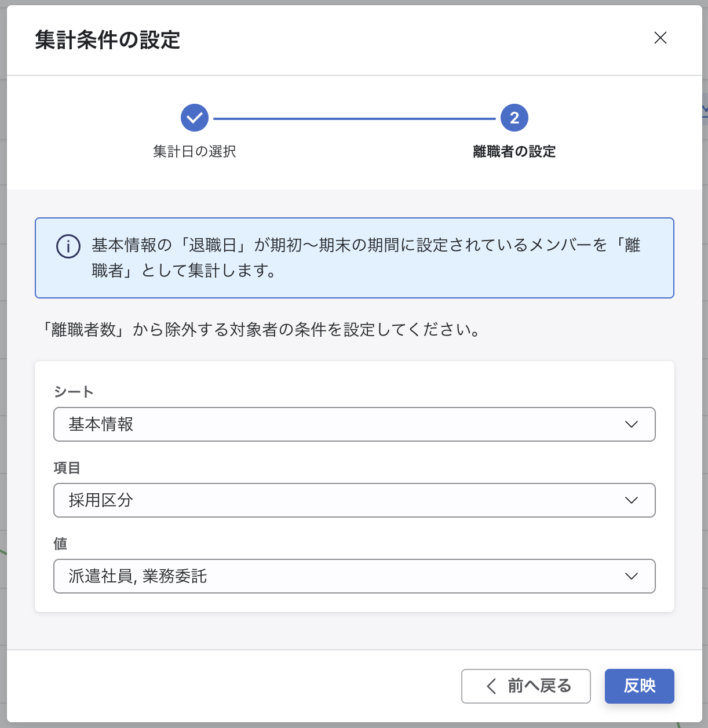Close the 集計条件の設定 dialog
This screenshot has width=708, height=728.
[x=660, y=38]
